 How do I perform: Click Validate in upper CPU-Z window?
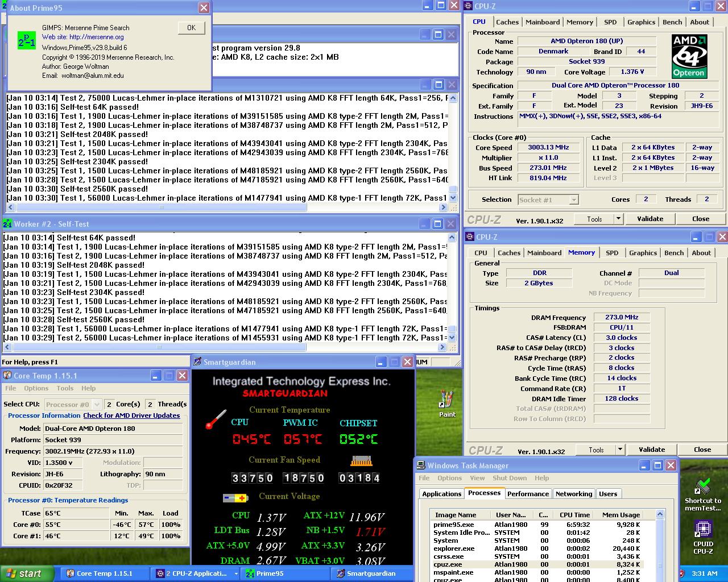coord(650,219)
